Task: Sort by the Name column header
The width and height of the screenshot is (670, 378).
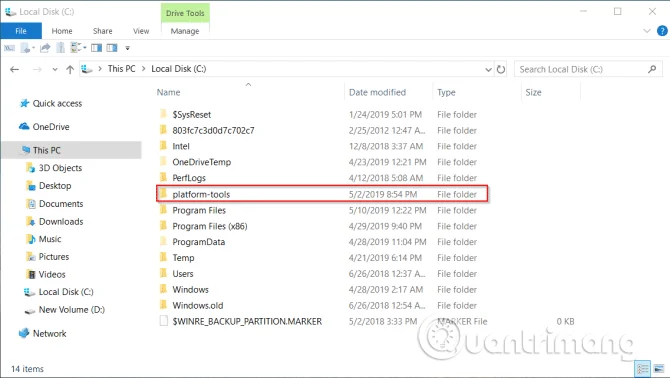Action: [x=168, y=92]
